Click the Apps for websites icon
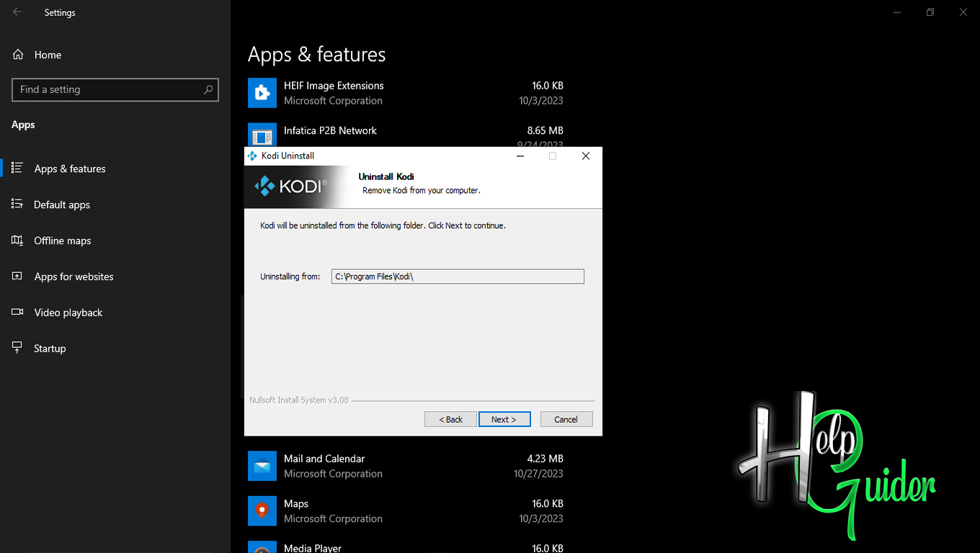 [x=17, y=276]
